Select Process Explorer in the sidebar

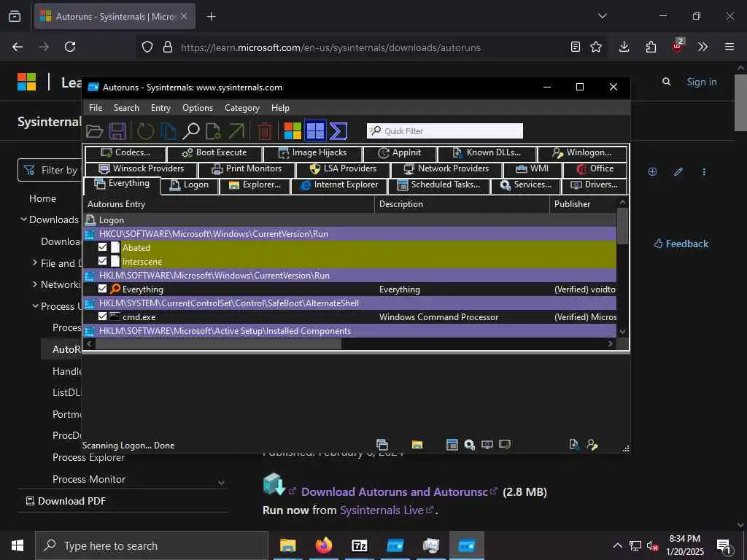point(88,457)
